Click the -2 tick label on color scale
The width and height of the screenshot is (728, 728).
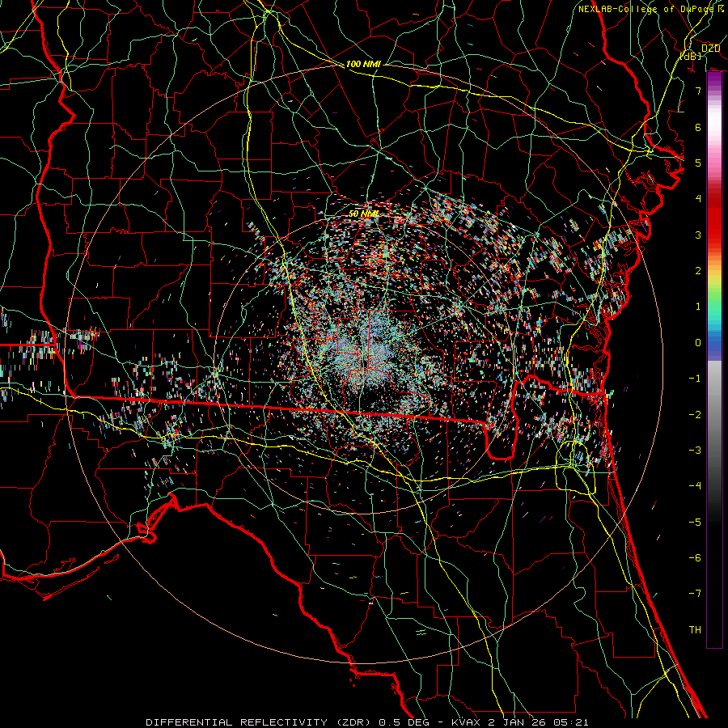pyautogui.click(x=695, y=415)
